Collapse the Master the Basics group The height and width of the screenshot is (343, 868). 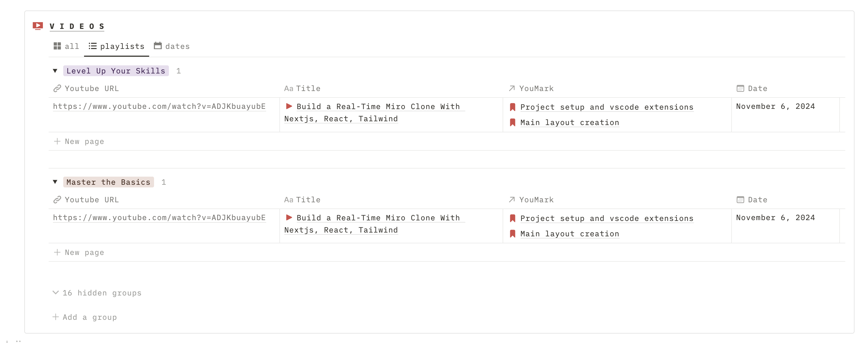[55, 182]
